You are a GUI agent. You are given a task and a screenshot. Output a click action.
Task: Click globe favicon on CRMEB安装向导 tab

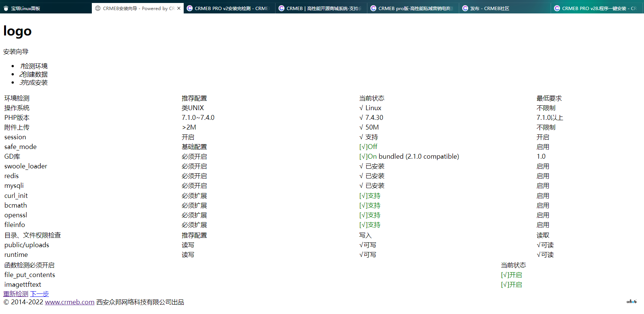[x=98, y=8]
